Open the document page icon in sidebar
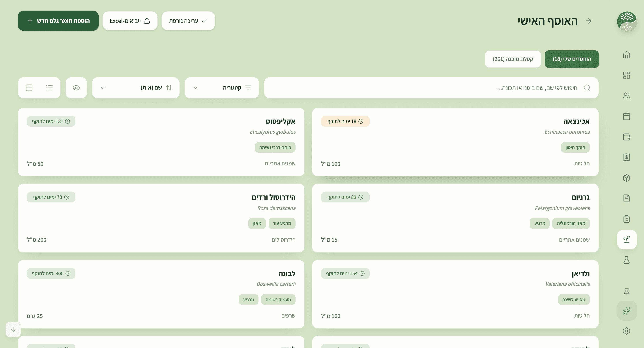Image resolution: width=644 pixels, height=348 pixels. (x=626, y=198)
